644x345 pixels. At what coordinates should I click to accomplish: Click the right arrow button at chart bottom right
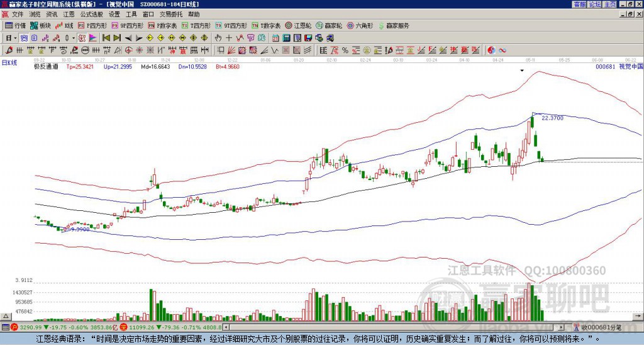[638, 316]
